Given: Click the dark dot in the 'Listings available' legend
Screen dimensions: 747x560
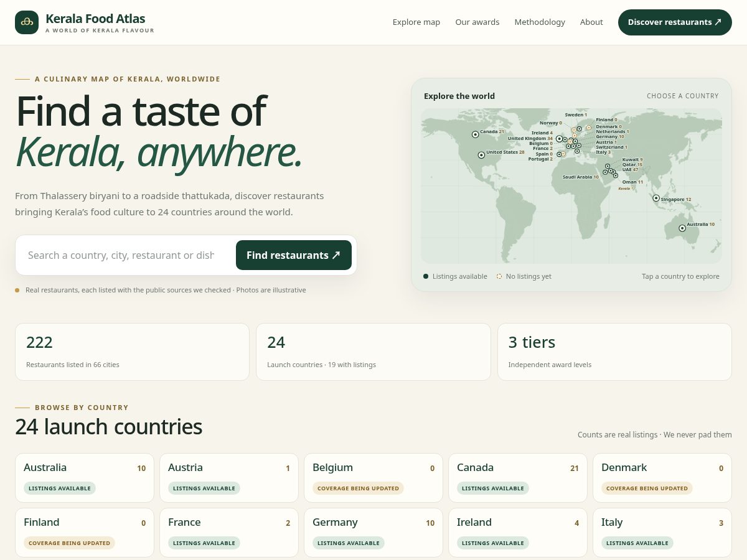Looking at the screenshot, I should point(426,276).
